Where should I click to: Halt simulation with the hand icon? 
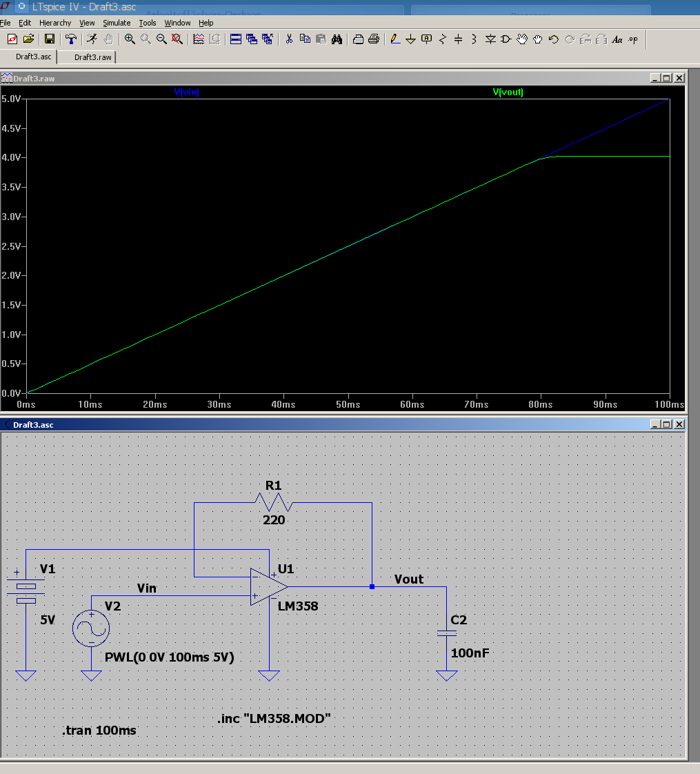[108, 39]
